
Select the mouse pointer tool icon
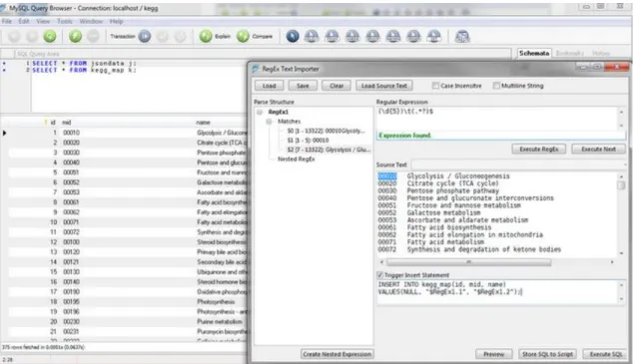pos(293,36)
